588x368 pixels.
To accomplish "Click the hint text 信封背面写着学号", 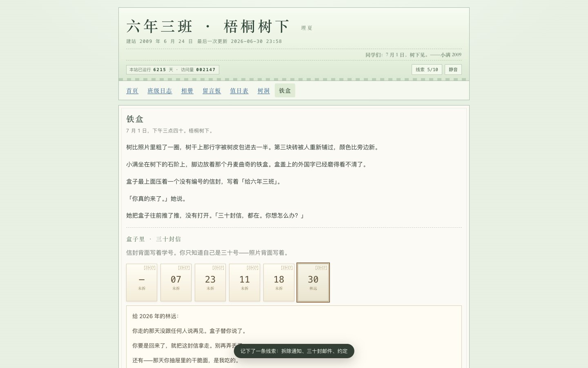I will pyautogui.click(x=208, y=253).
